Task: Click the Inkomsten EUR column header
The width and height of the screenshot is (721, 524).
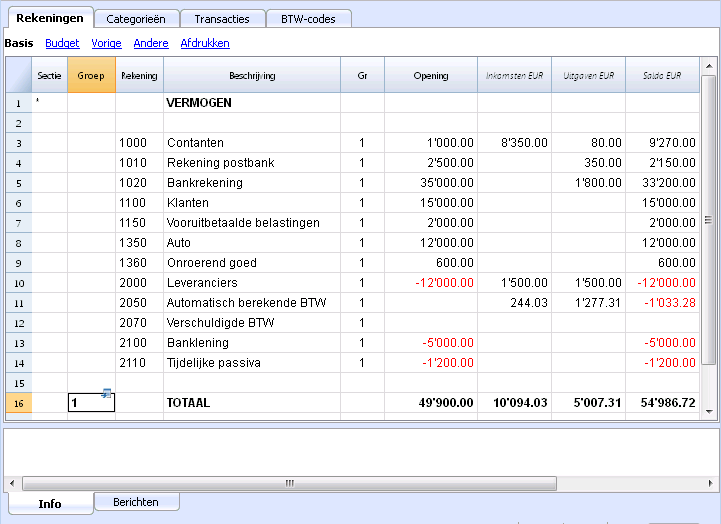Action: pos(515,75)
